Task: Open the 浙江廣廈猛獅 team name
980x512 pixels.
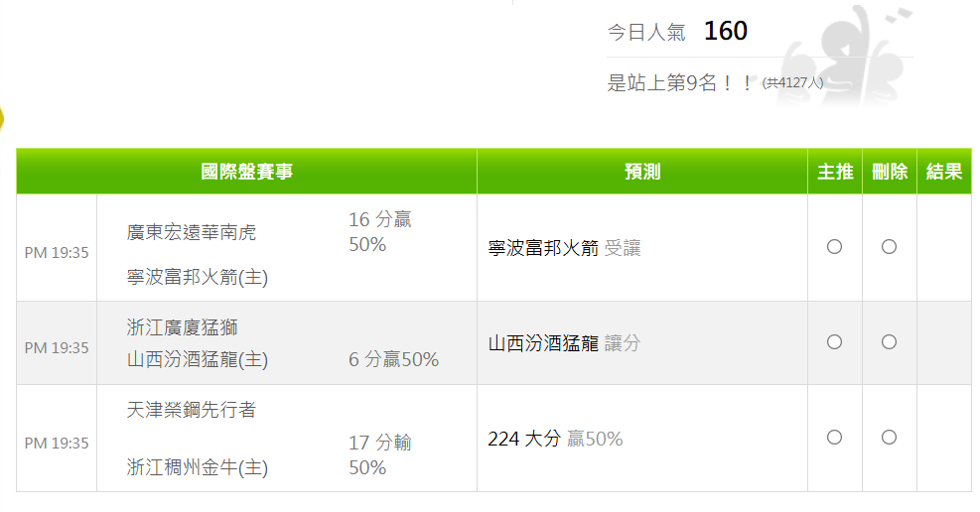Action: click(x=182, y=327)
